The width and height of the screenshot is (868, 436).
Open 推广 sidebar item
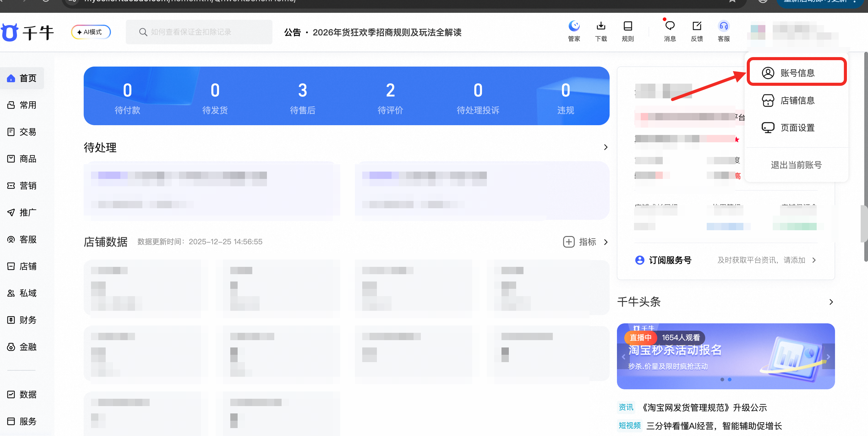22,212
